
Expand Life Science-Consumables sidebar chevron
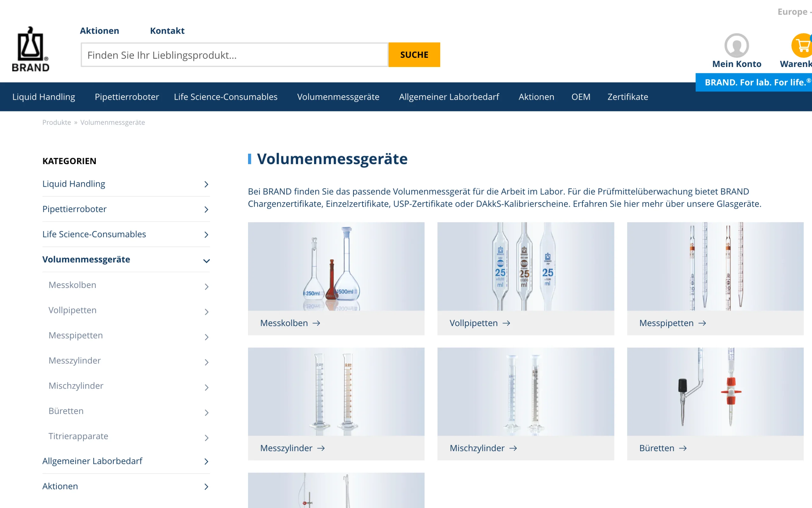(206, 235)
